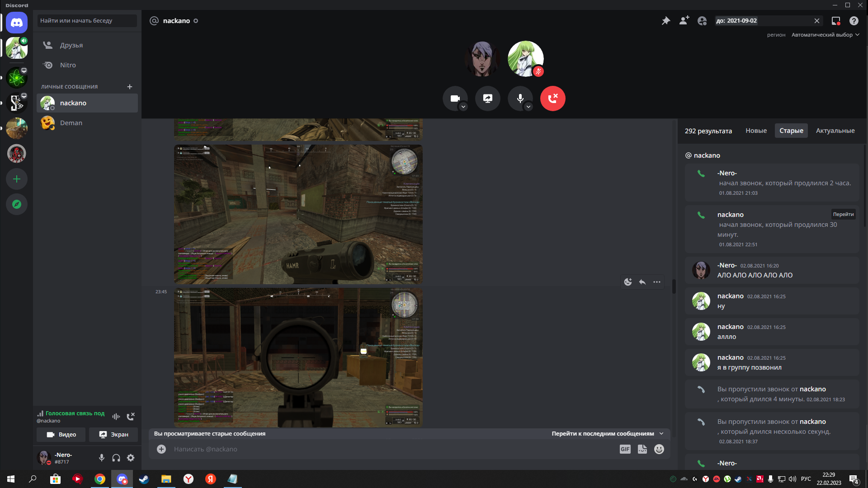Open the sticker picker
This screenshot has height=488, width=868.
point(642,449)
